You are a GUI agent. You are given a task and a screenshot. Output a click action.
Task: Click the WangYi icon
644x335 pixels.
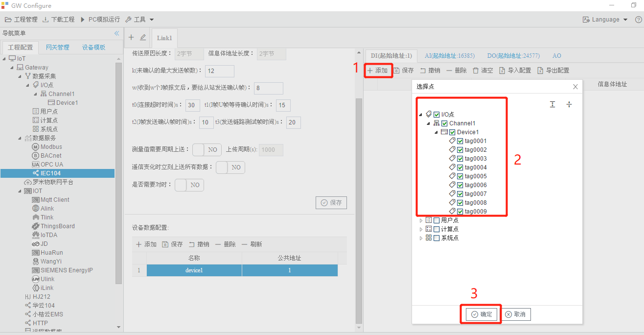point(35,262)
